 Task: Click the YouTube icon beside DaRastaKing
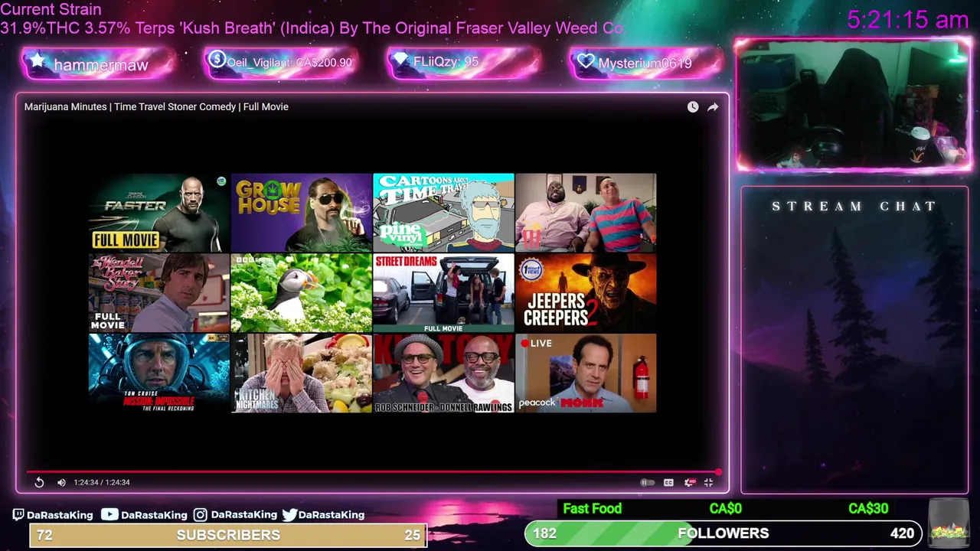[109, 515]
